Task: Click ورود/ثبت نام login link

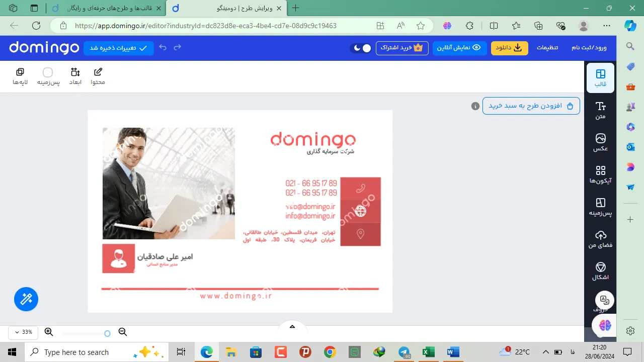Action: click(589, 48)
